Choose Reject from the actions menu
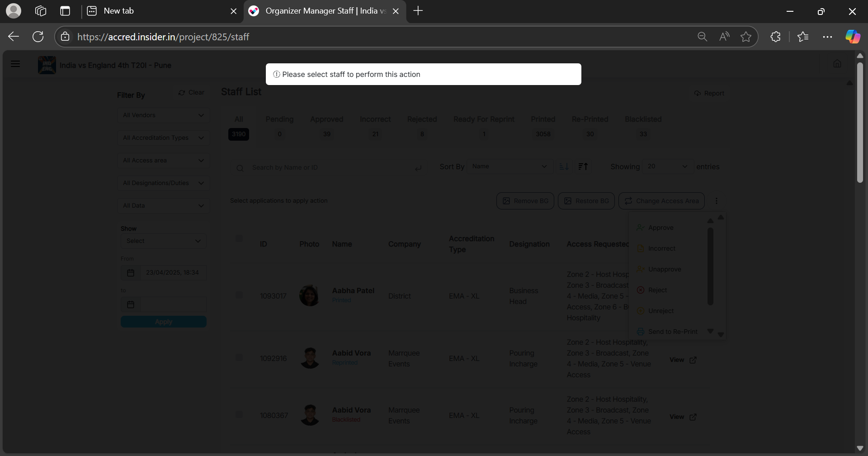 [x=657, y=290]
